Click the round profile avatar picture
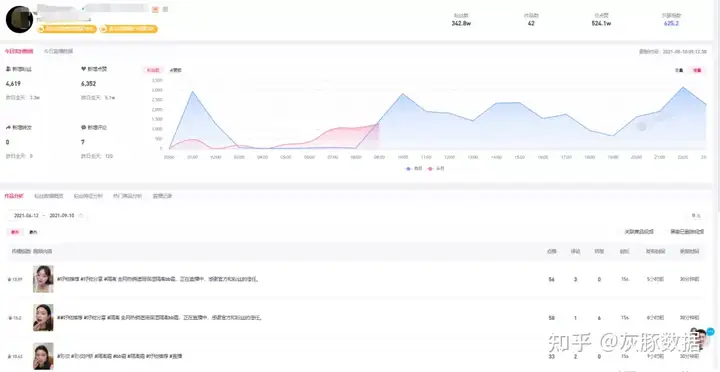This screenshot has height=372, width=720. 19,19
